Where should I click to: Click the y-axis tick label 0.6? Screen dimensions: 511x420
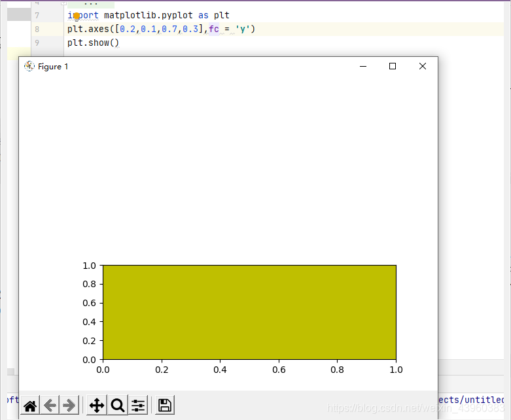89,303
